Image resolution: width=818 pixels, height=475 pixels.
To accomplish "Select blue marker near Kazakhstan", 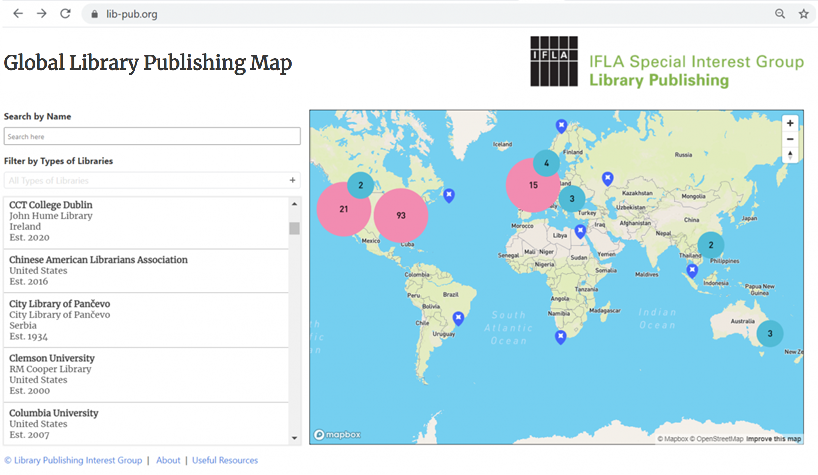I will click(607, 179).
